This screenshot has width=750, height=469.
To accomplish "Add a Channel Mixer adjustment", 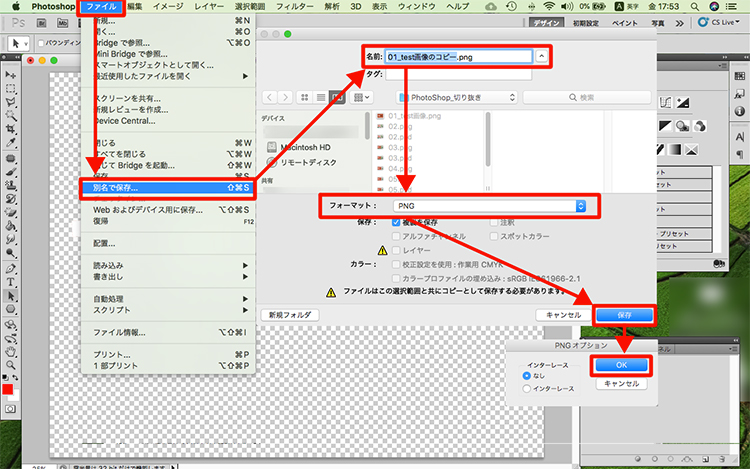I will pyautogui.click(x=700, y=126).
